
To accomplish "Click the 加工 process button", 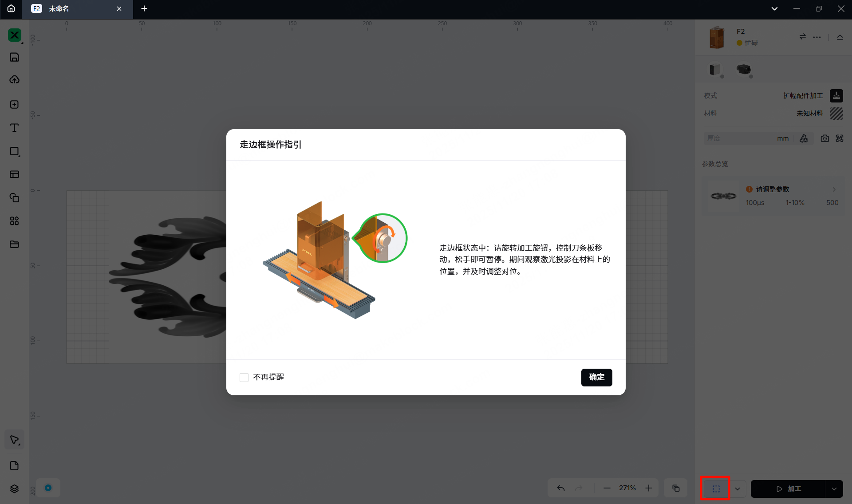I will [788, 488].
